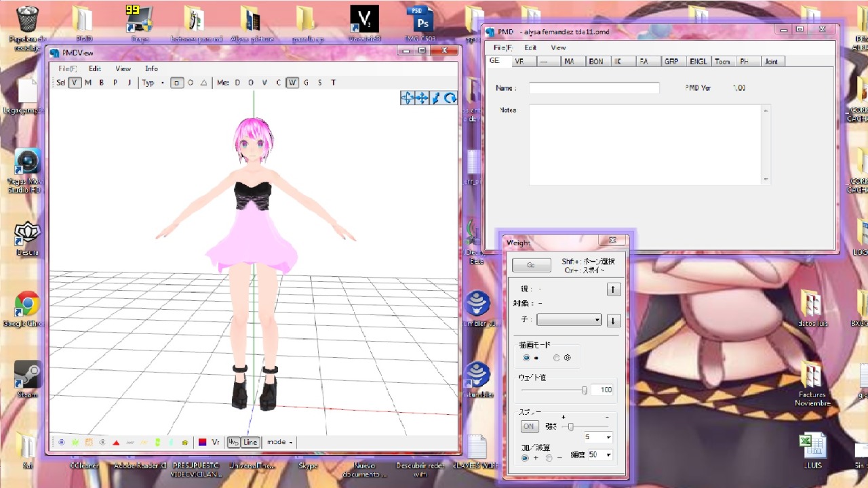The width and height of the screenshot is (868, 488).
Task: Open the Edit menu in PMDView
Action: (95, 68)
